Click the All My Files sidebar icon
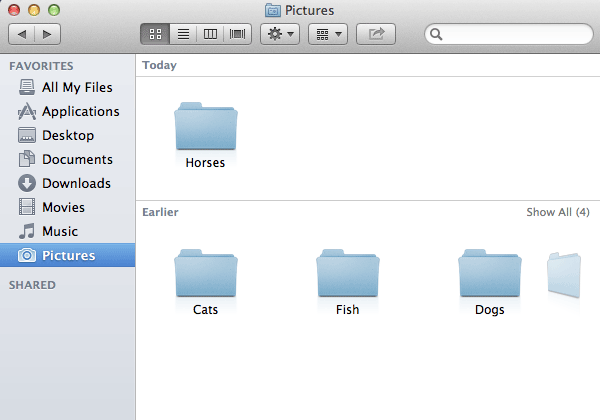 pyautogui.click(x=27, y=87)
